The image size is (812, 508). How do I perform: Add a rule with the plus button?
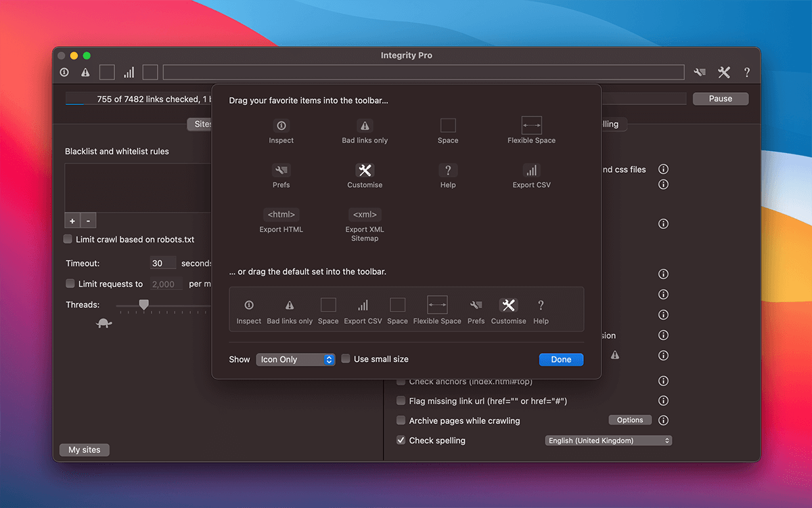[72, 221]
